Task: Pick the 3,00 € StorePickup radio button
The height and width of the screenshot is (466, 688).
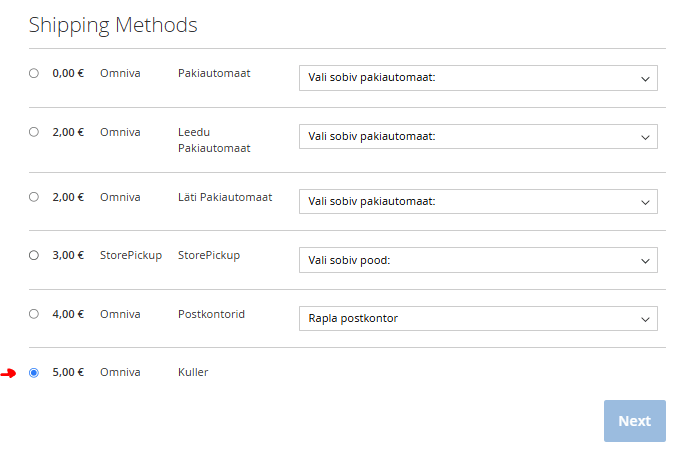Action: [x=34, y=255]
